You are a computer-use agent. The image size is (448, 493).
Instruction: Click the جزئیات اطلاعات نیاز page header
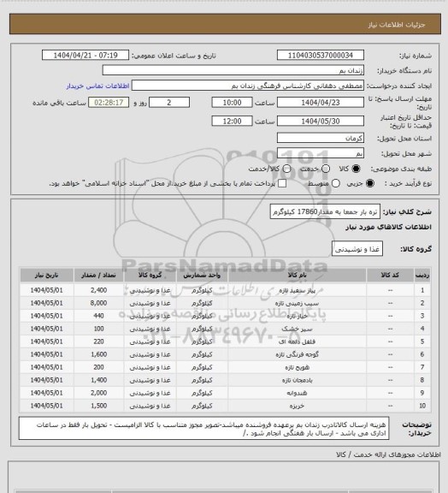[x=397, y=25]
